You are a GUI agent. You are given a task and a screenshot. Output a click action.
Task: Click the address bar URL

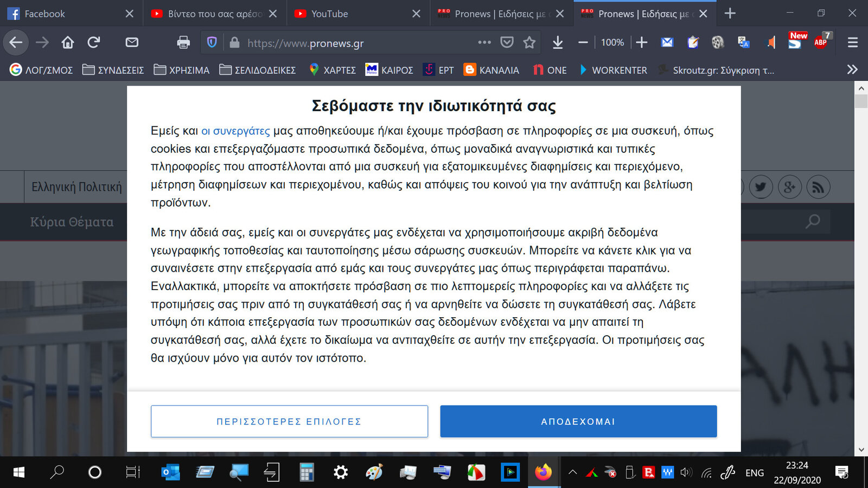(x=305, y=43)
